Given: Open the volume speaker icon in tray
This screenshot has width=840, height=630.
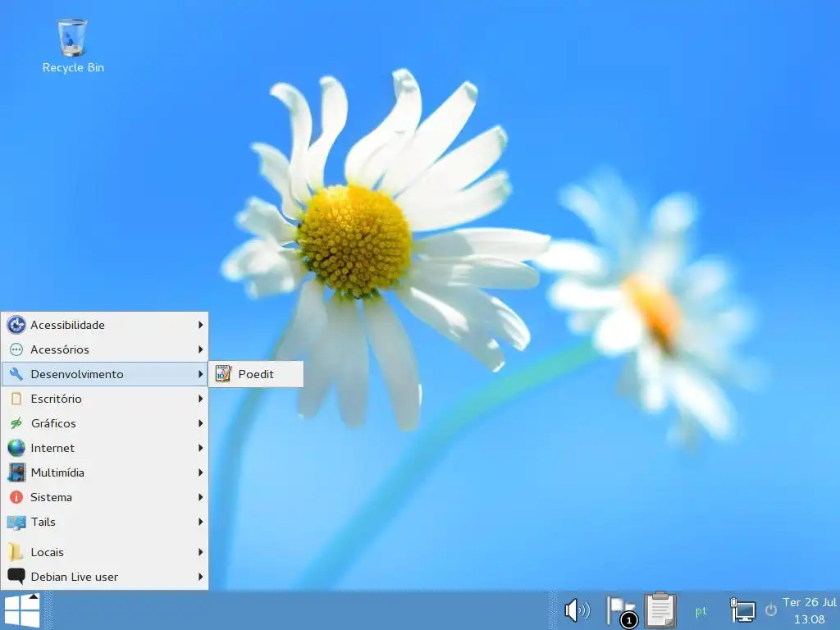Looking at the screenshot, I should pos(577,610).
